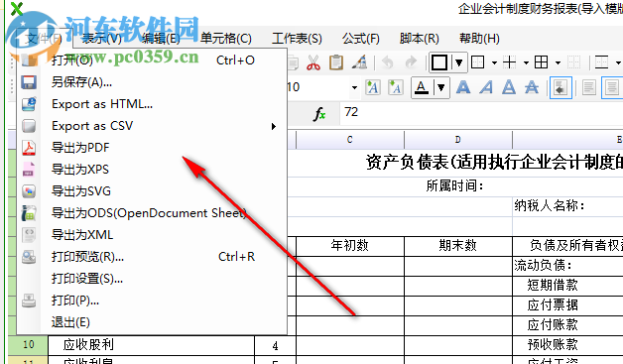Open the font size 10 dropdown
The height and width of the screenshot is (364, 623).
[x=354, y=87]
